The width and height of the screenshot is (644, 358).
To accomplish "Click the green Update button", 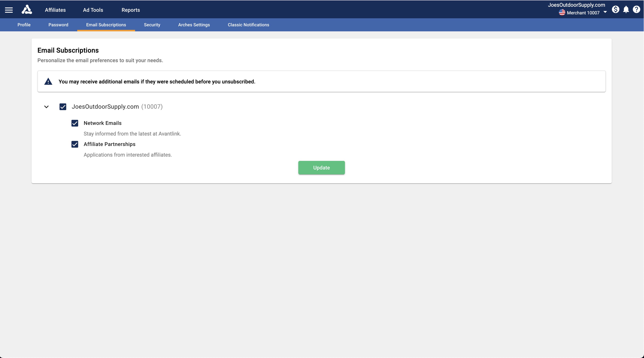I will 321,168.
